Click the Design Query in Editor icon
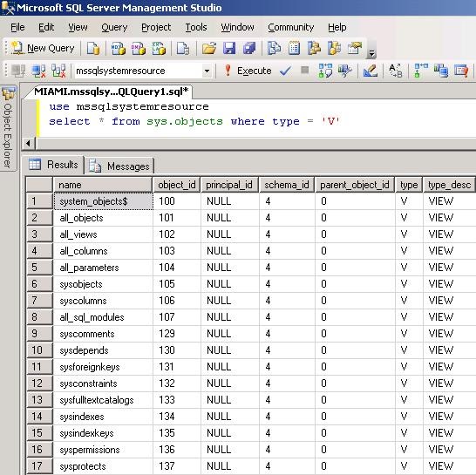The image size is (476, 475). coord(370,71)
